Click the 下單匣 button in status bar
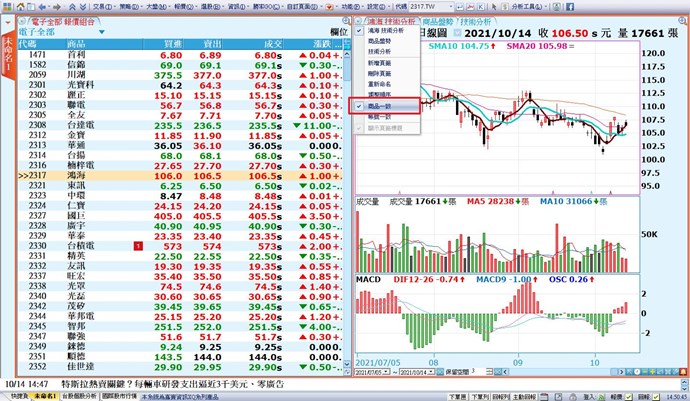Viewport: 690px width, 401px height. [458, 397]
